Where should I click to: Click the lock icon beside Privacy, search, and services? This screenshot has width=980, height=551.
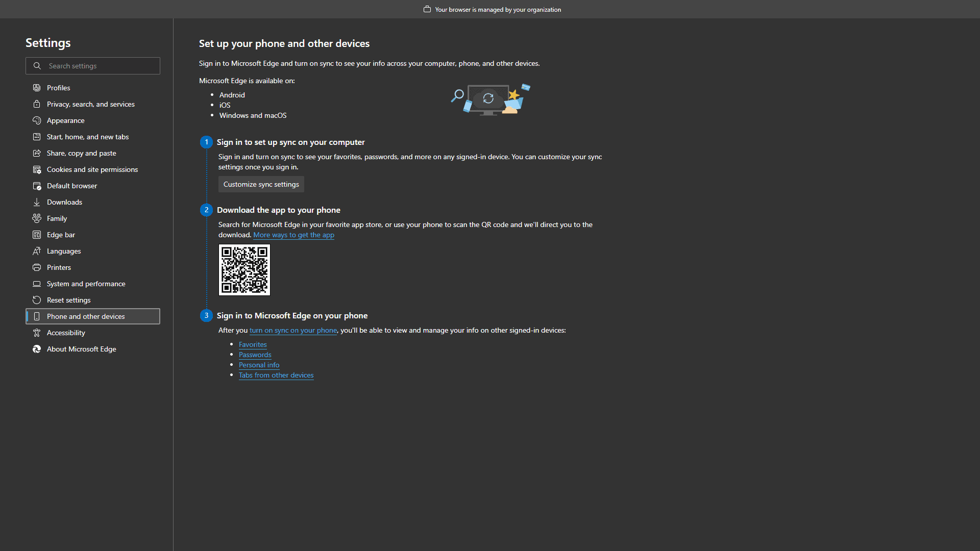coord(37,104)
